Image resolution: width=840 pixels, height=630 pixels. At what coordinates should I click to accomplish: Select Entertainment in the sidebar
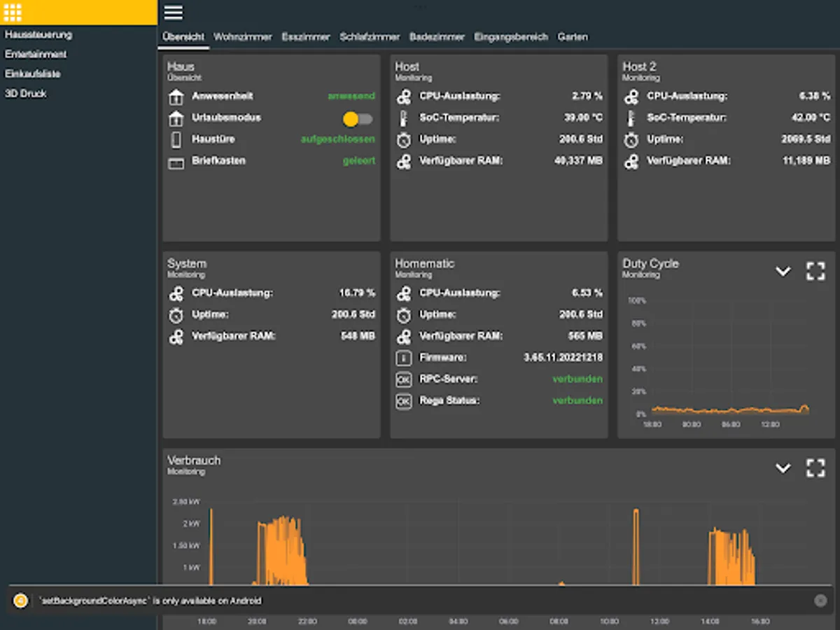click(x=36, y=54)
